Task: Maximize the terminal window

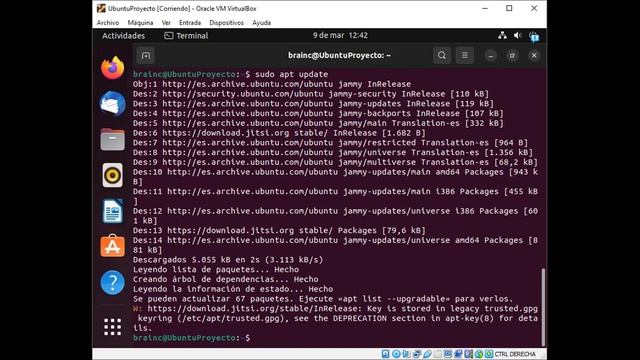Action: tap(512, 56)
